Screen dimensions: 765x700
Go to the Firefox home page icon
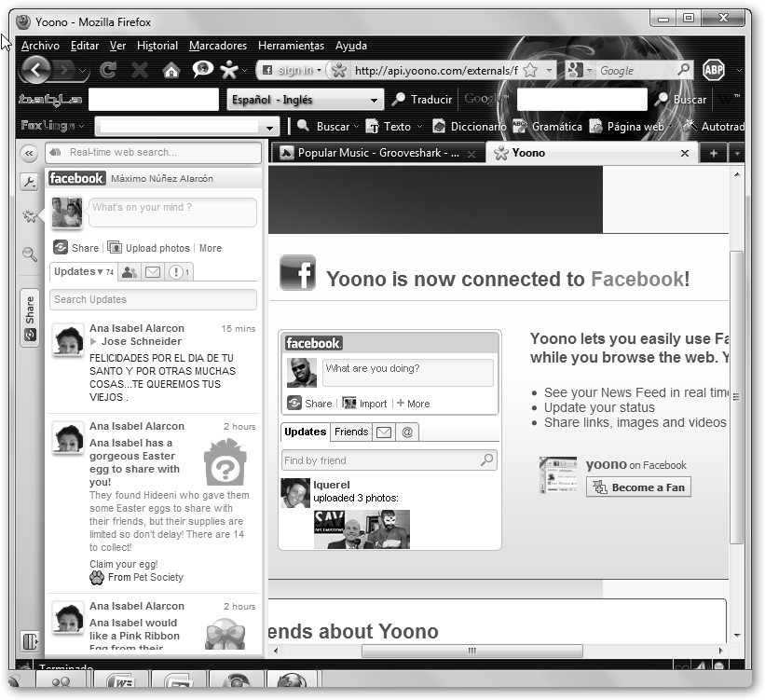(x=171, y=71)
